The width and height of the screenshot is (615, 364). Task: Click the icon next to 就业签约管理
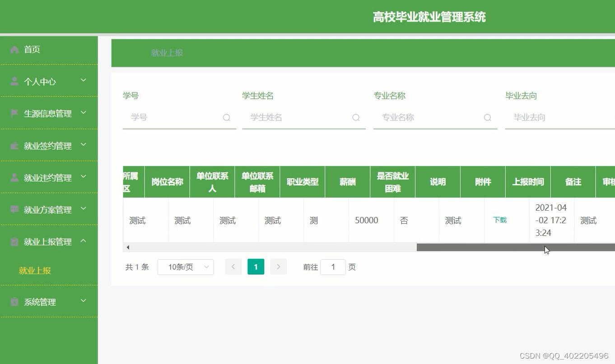pyautogui.click(x=13, y=144)
